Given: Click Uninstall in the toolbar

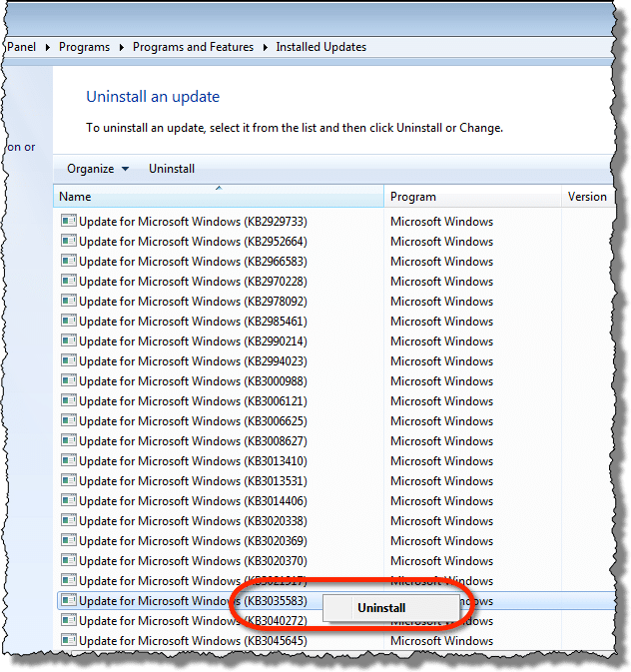Looking at the screenshot, I should pyautogui.click(x=172, y=169).
